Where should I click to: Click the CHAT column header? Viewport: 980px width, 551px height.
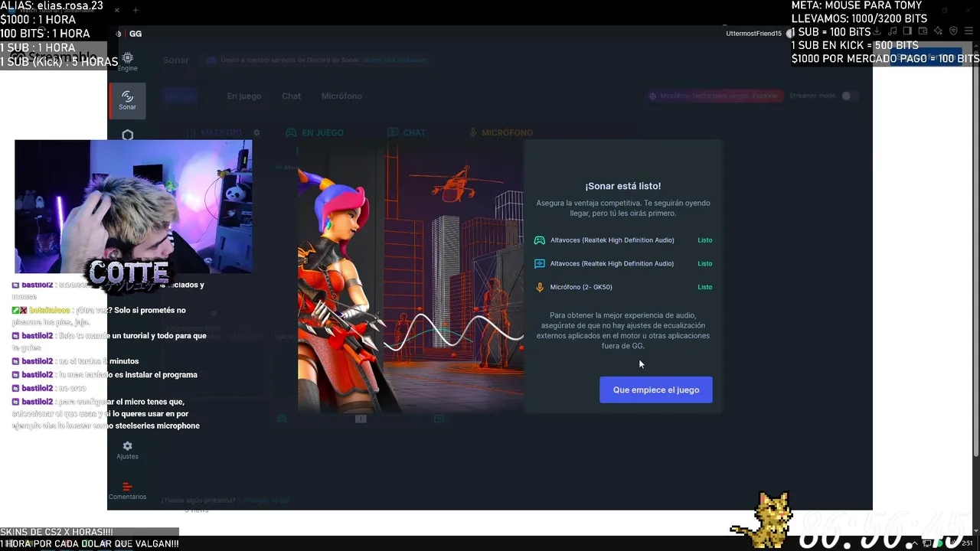[x=407, y=132]
